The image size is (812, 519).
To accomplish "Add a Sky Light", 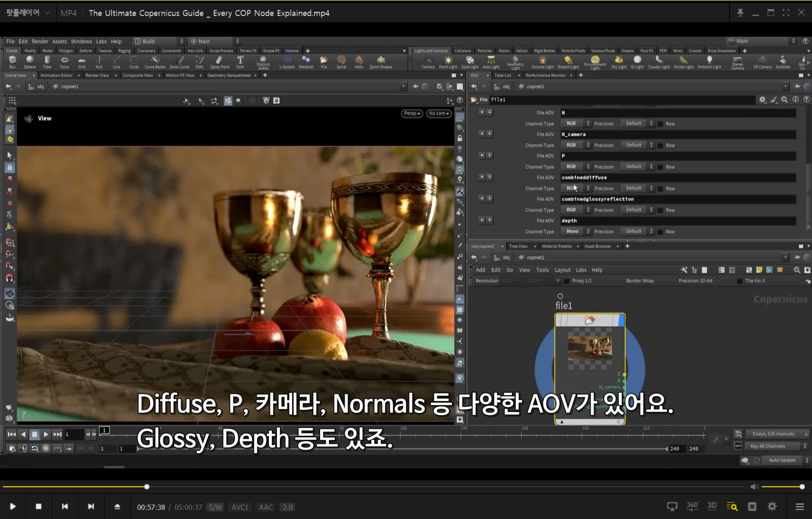I will pos(619,62).
